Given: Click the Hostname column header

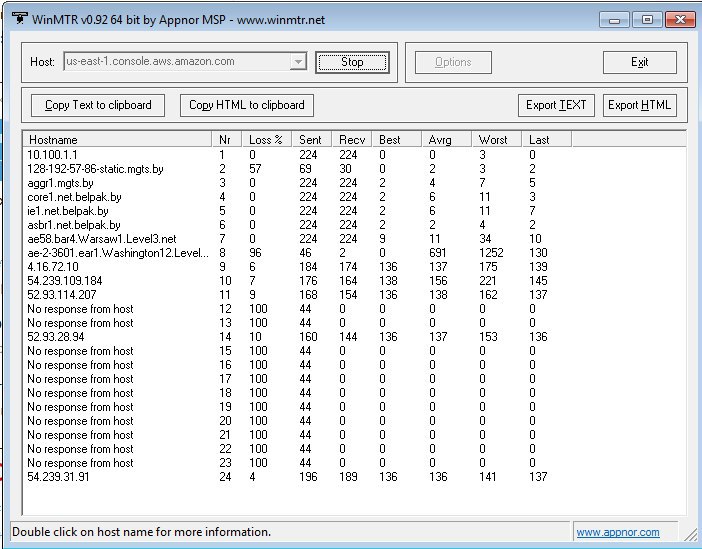Looking at the screenshot, I should (x=117, y=140).
